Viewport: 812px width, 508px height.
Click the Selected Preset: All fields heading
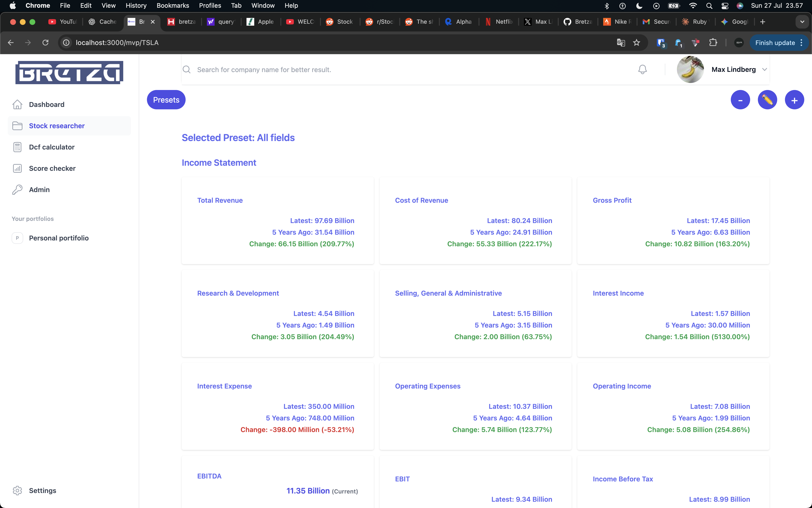click(x=238, y=138)
